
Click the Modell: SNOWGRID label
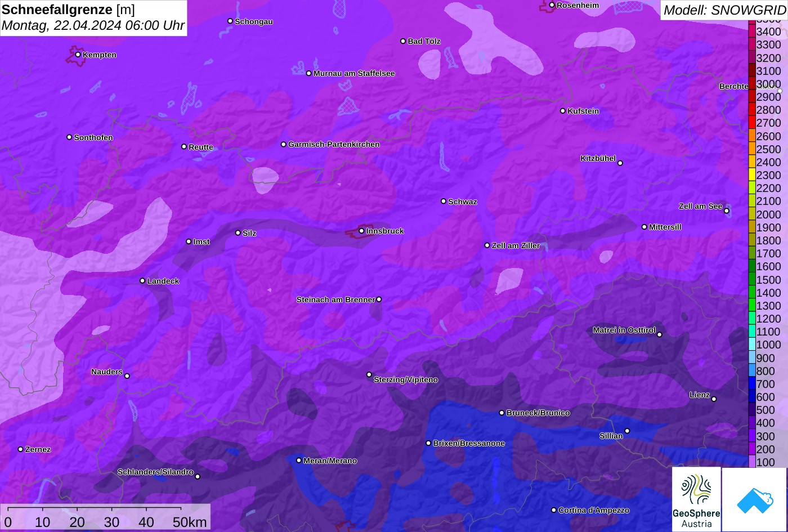click(x=724, y=10)
